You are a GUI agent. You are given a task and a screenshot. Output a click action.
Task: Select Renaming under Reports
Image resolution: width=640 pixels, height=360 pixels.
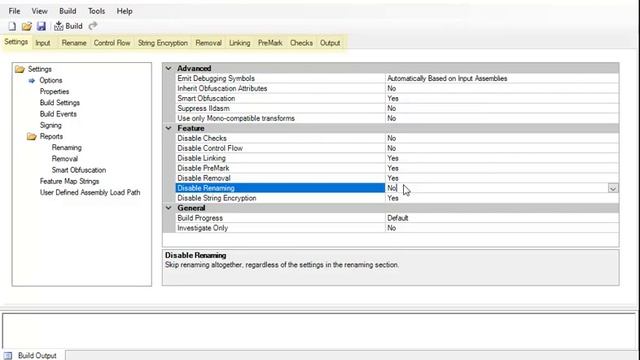67,148
